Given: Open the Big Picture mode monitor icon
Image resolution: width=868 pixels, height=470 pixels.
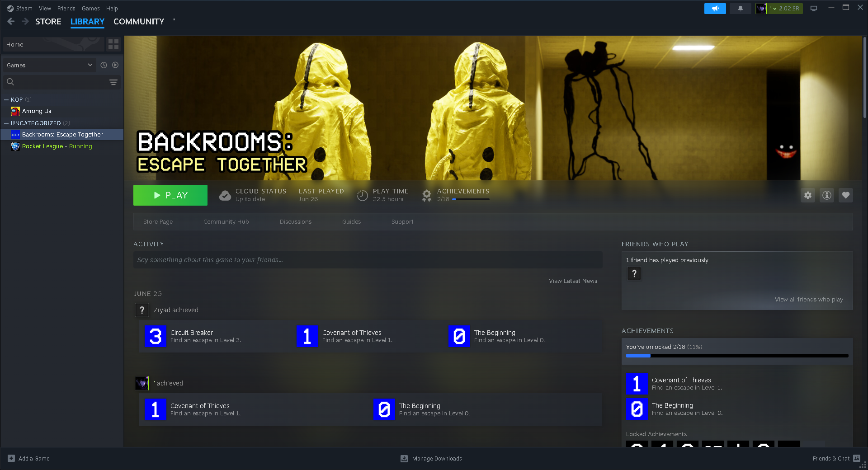Looking at the screenshot, I should 814,9.
